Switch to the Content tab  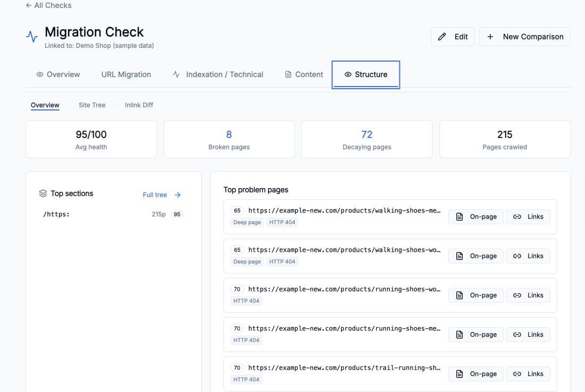pos(304,74)
